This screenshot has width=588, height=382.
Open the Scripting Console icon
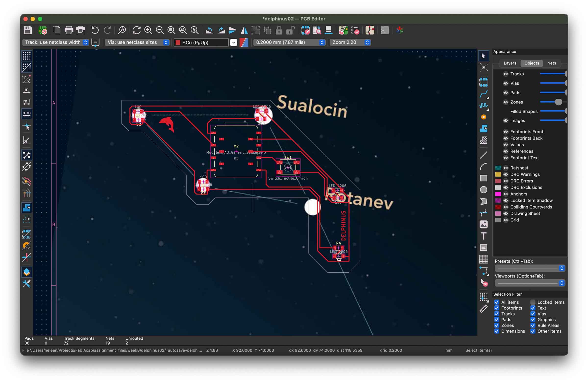pos(384,30)
